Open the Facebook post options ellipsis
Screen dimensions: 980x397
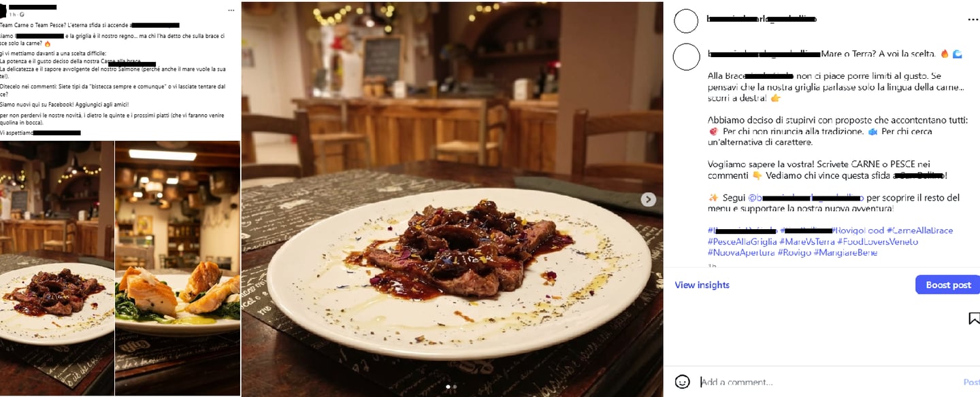tap(232, 11)
